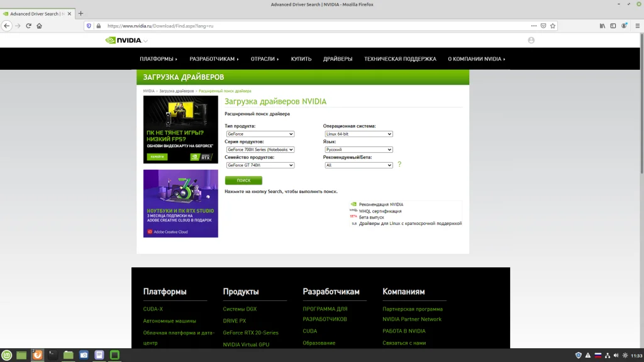Click the browser forward arrow
Image resolution: width=644 pixels, height=362 pixels.
pyautogui.click(x=18, y=26)
